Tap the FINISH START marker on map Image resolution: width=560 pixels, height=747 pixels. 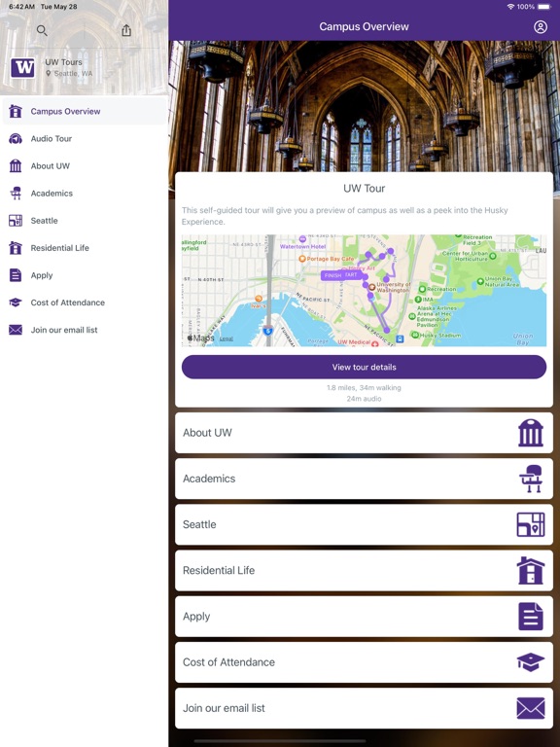341,275
